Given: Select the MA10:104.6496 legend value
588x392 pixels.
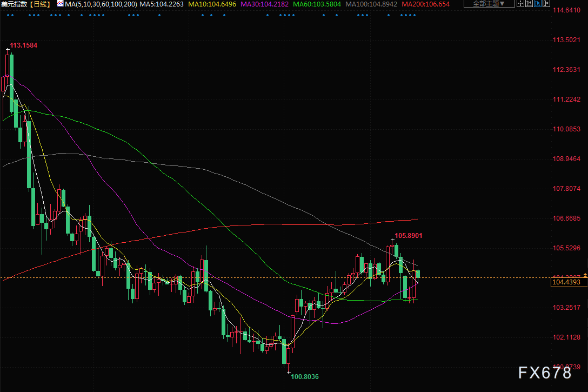Looking at the screenshot, I should coord(212,4).
